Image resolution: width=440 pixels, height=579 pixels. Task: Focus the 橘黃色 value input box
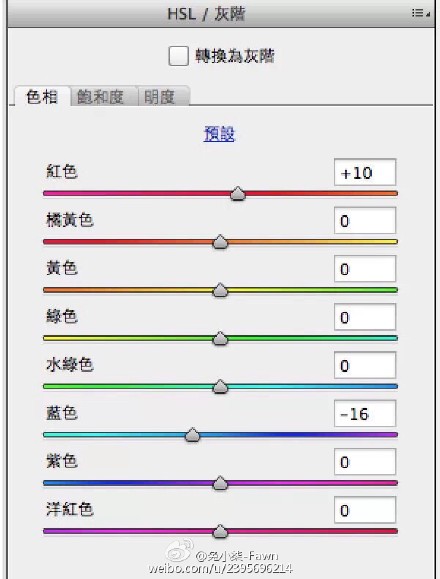[365, 220]
